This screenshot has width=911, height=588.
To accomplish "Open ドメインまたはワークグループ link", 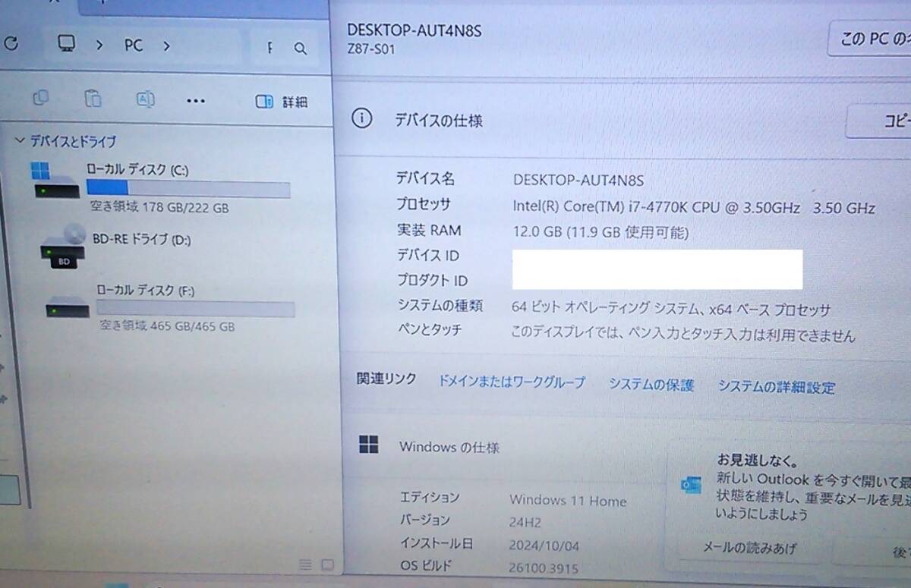I will [x=512, y=382].
